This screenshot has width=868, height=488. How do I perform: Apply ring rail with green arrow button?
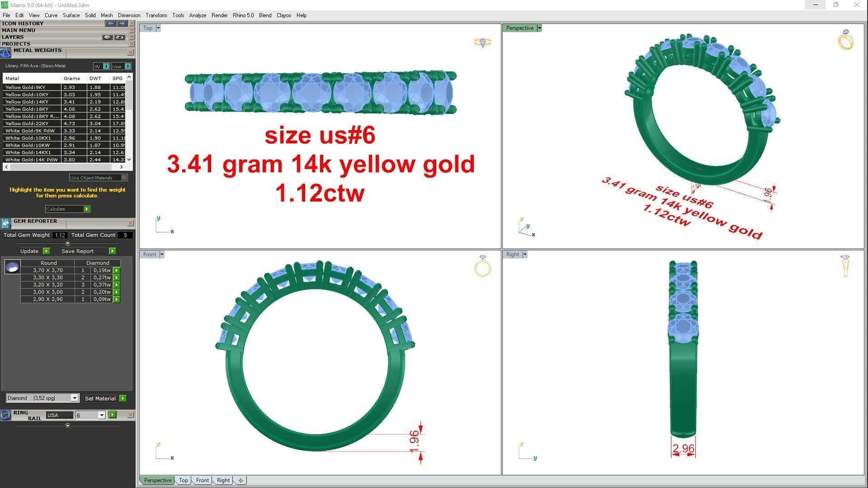point(113,415)
